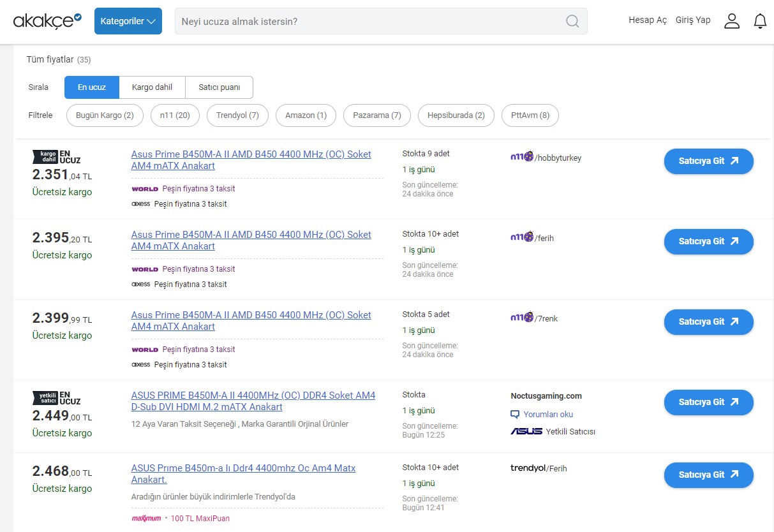Screen dimensions: 774x532
Task: Click Hesap Aç link
Action: click(648, 20)
